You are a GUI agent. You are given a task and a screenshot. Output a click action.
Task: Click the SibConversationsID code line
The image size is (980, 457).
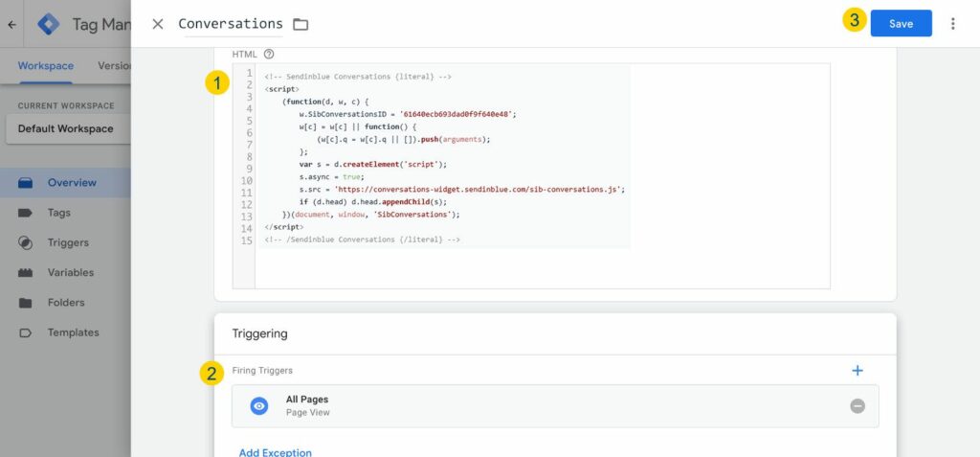coord(408,114)
